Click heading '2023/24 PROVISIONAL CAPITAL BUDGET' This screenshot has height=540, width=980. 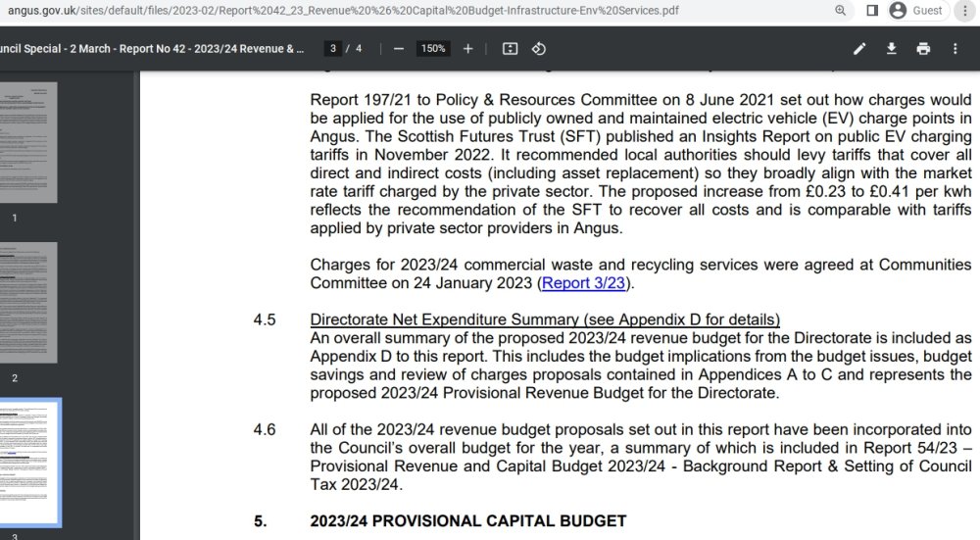coord(468,521)
